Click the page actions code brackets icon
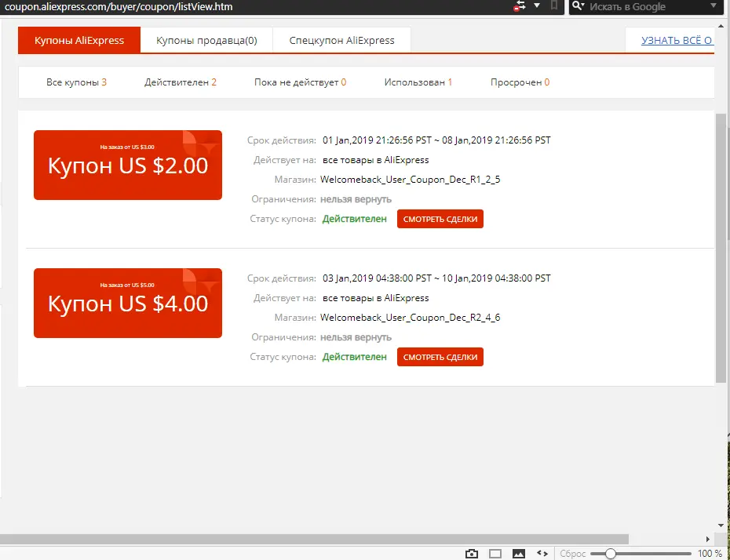 click(x=542, y=553)
